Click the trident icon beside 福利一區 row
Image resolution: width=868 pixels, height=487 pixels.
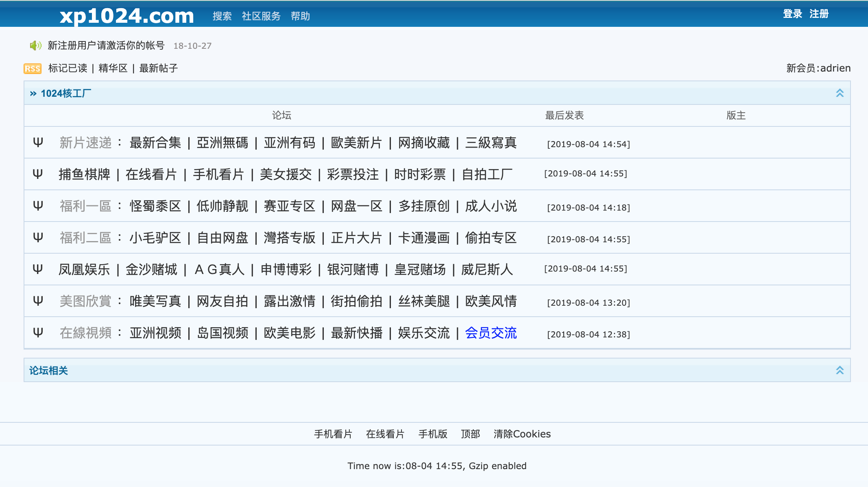coord(38,206)
